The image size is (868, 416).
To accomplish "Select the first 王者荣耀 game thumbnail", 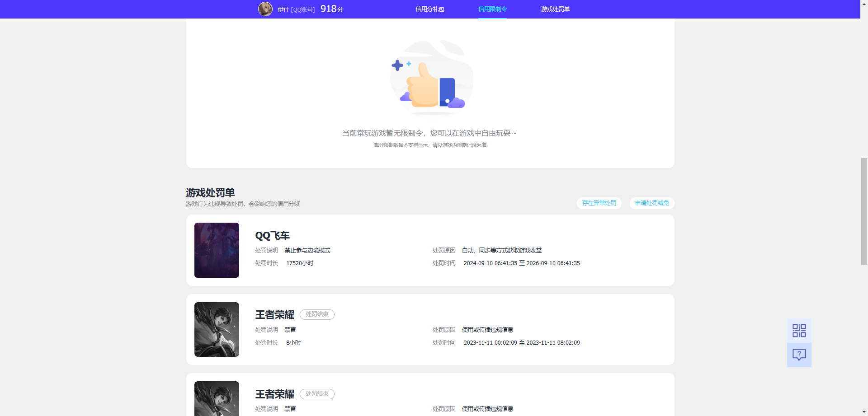I will click(217, 330).
